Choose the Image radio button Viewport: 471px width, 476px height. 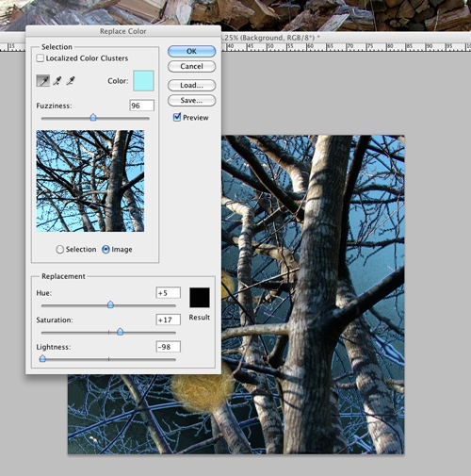106,250
